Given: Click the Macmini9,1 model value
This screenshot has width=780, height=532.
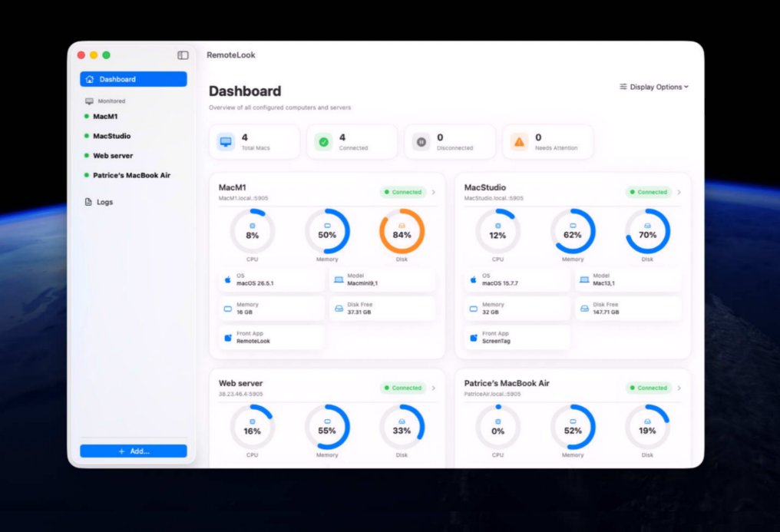Looking at the screenshot, I should point(362,283).
